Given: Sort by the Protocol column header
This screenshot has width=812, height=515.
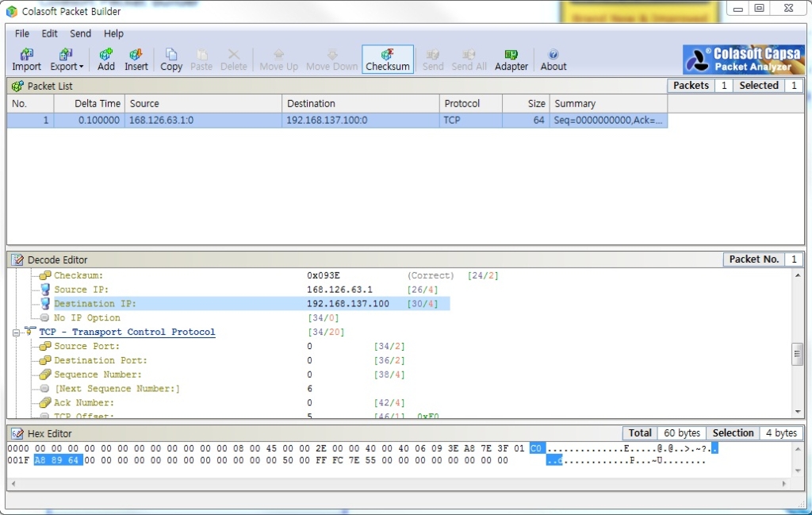Looking at the screenshot, I should pos(471,104).
